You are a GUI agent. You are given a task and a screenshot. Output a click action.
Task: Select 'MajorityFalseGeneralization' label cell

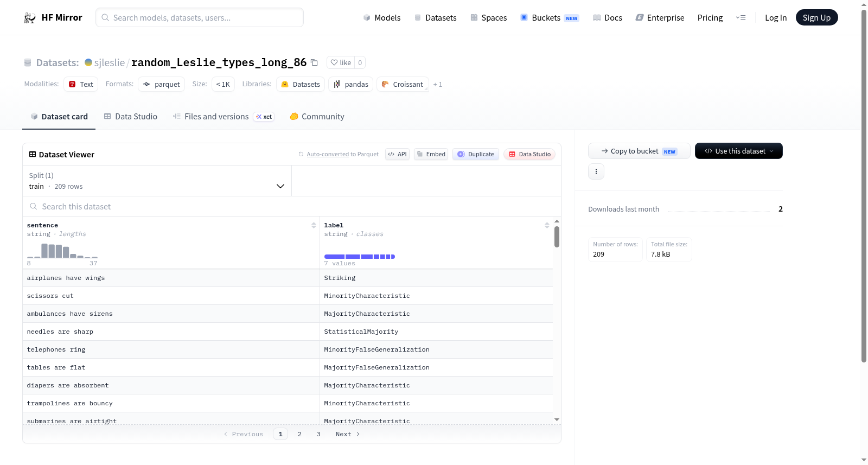coord(436,368)
